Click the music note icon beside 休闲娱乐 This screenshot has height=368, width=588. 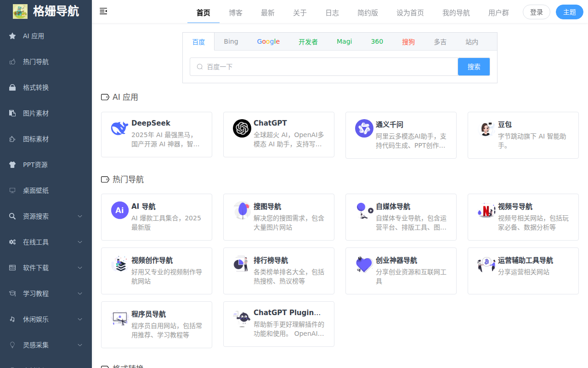pyautogui.click(x=12, y=319)
